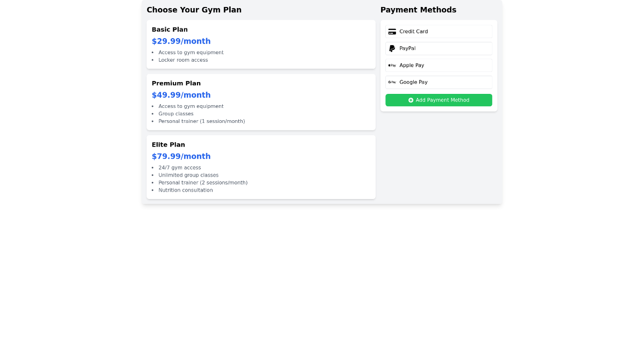644x338 pixels.
Task: Click the bullet beside 24/7 gym access
Action: point(153,167)
